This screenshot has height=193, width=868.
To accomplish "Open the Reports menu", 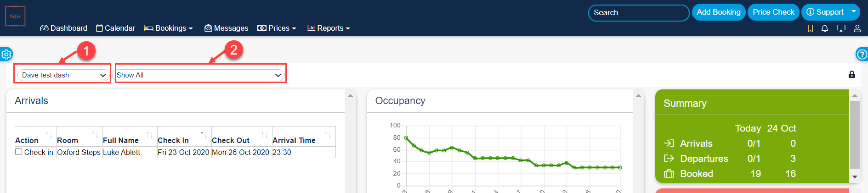I will pos(329,28).
